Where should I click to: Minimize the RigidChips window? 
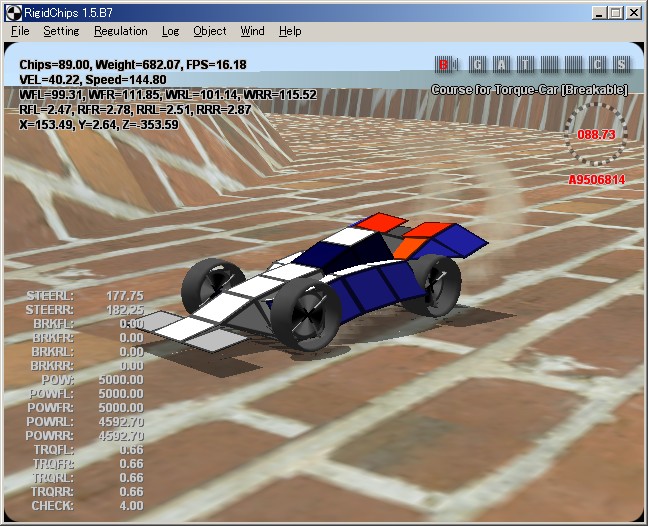click(x=599, y=13)
